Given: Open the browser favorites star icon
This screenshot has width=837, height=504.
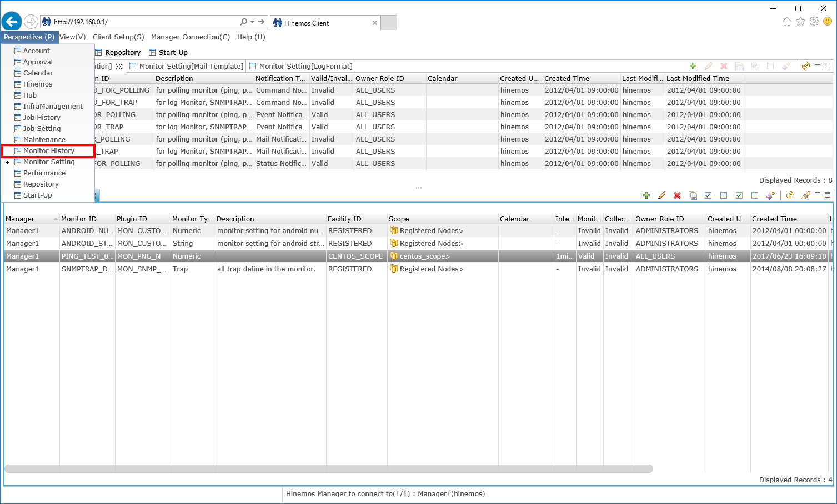Looking at the screenshot, I should pos(800,22).
